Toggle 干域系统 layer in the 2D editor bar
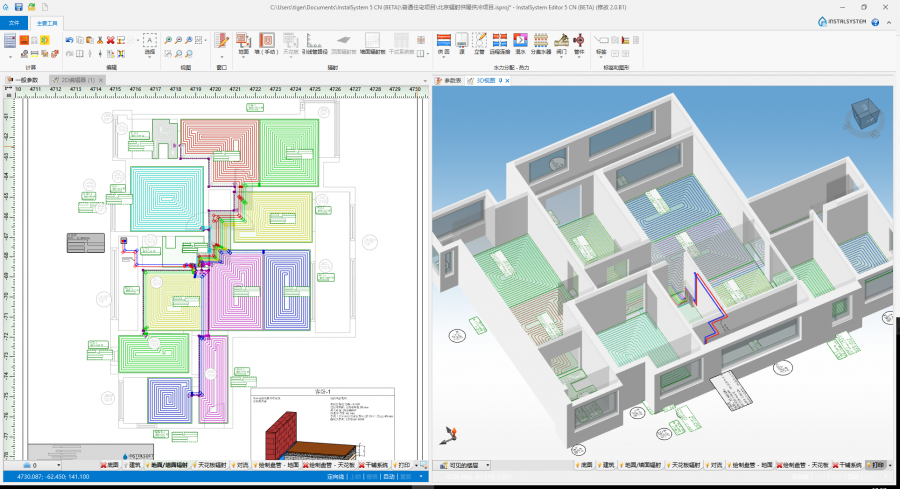Screen dimensions: 900x489 pyautogui.click(x=375, y=465)
